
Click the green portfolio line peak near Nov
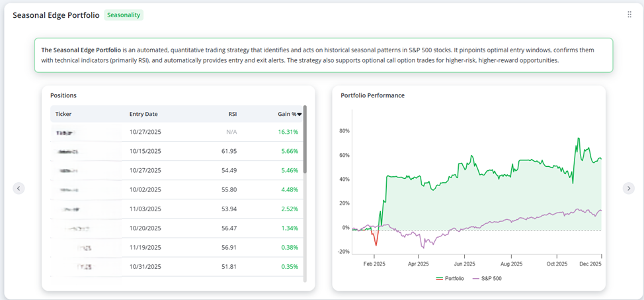[579, 138]
